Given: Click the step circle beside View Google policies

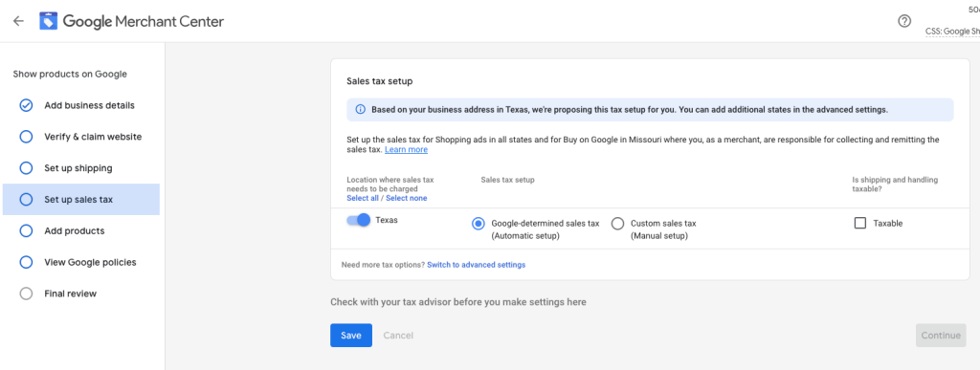Looking at the screenshot, I should [26, 262].
